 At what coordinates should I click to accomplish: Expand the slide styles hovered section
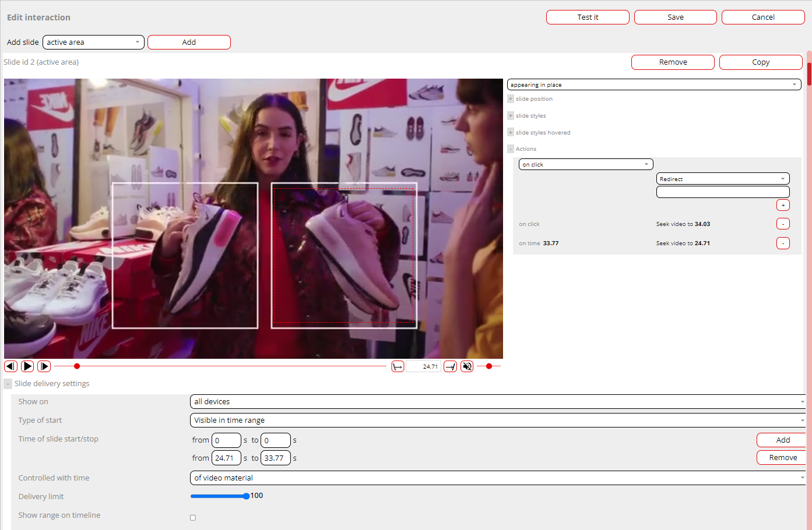(511, 133)
